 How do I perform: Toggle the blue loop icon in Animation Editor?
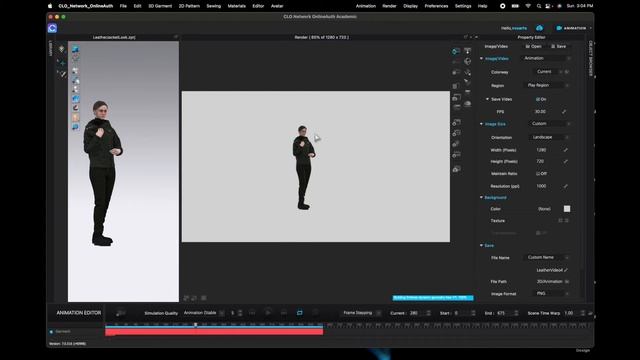(x=300, y=313)
